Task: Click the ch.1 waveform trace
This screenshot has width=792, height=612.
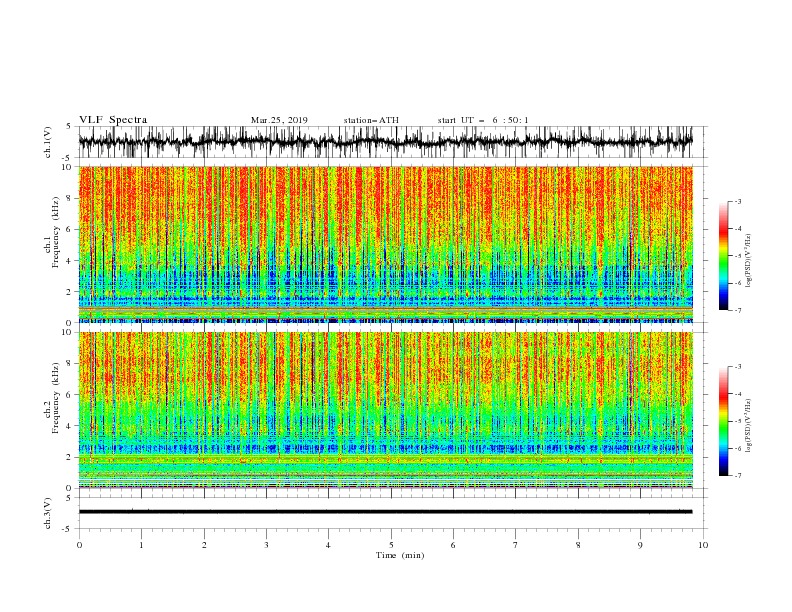Action: click(385, 142)
